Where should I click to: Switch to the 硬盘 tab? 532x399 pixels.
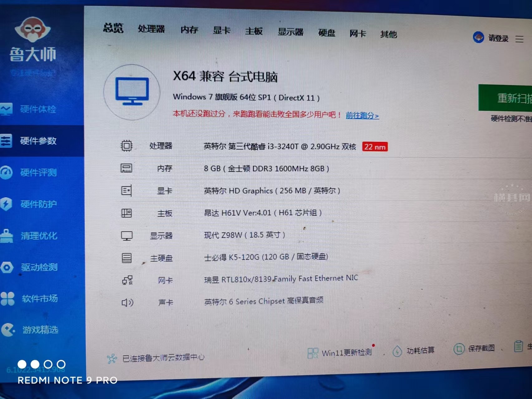click(x=327, y=33)
